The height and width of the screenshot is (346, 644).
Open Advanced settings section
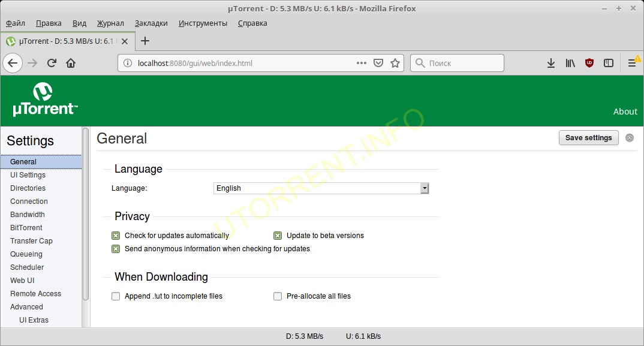pos(27,306)
